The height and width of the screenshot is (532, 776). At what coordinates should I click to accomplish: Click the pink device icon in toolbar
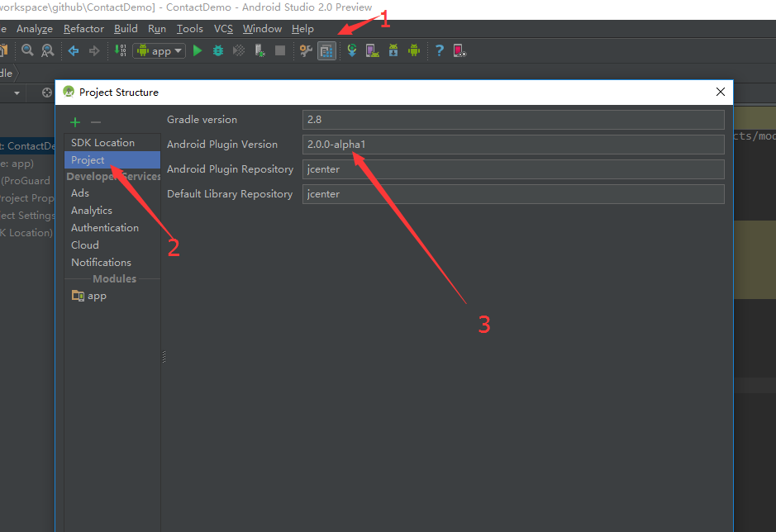[459, 50]
